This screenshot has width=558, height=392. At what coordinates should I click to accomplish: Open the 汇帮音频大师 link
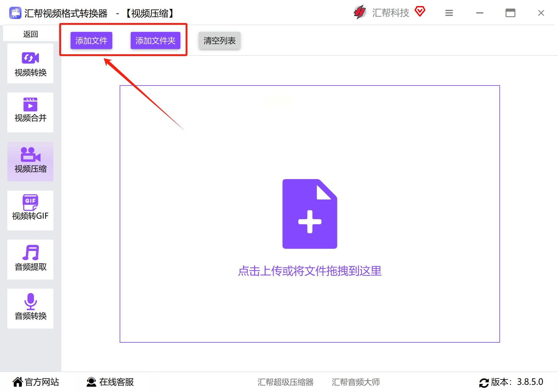click(x=356, y=382)
